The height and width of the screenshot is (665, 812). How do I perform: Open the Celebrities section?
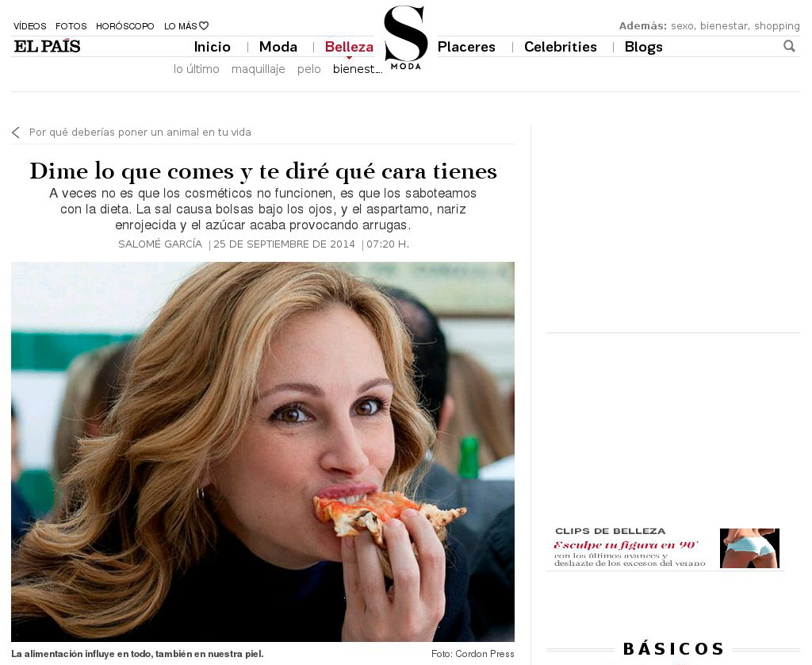561,47
